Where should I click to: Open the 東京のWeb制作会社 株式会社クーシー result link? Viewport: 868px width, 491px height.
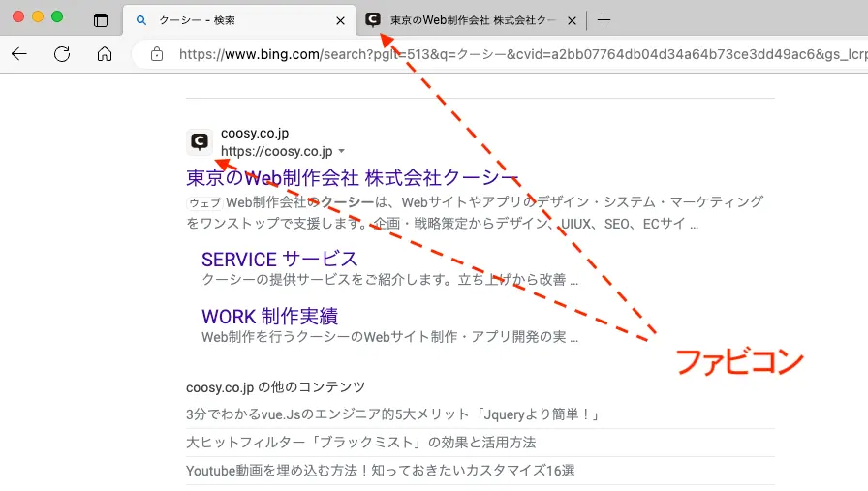(x=353, y=177)
